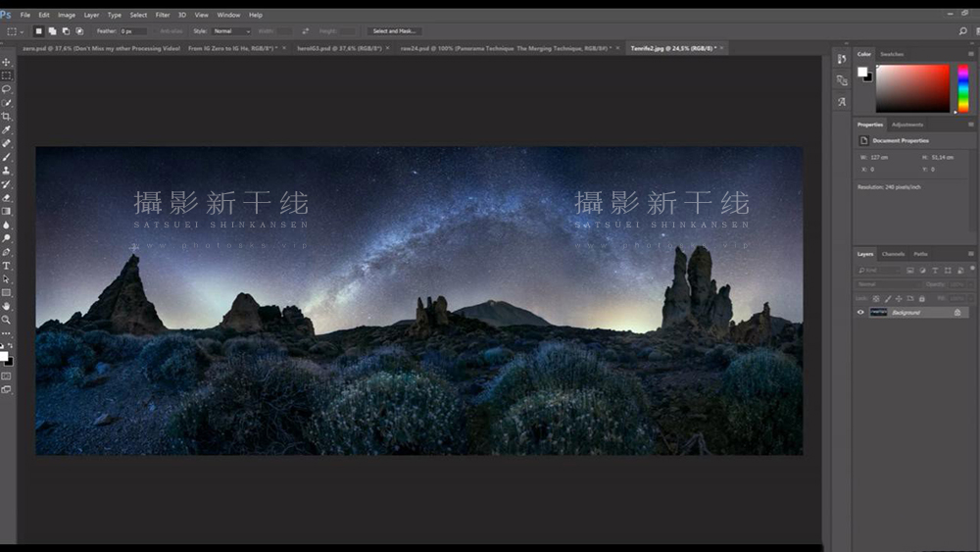Toggle lock transparent pixels in Layers panel
Screen dimensions: 980x552
point(876,299)
